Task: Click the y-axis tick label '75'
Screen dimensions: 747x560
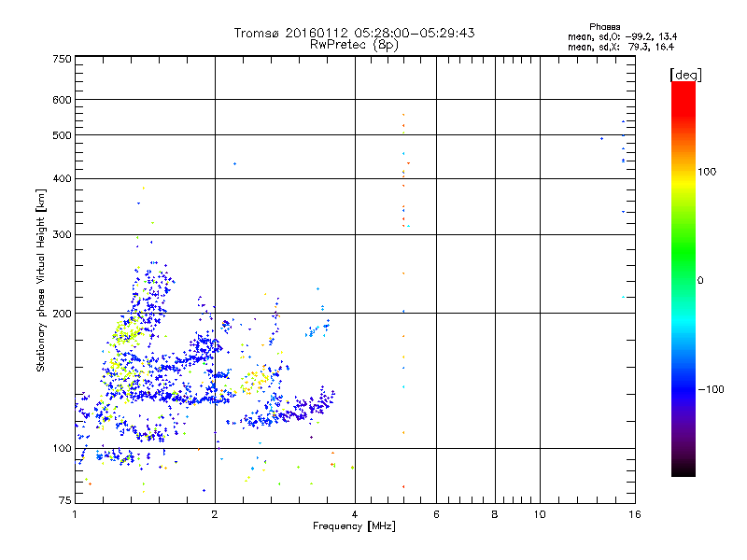Action: pos(65,500)
